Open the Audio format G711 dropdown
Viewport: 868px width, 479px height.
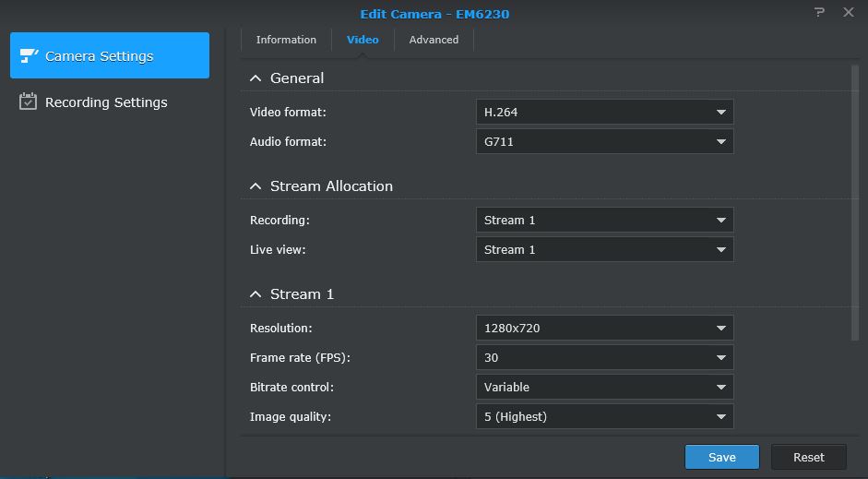coord(604,141)
